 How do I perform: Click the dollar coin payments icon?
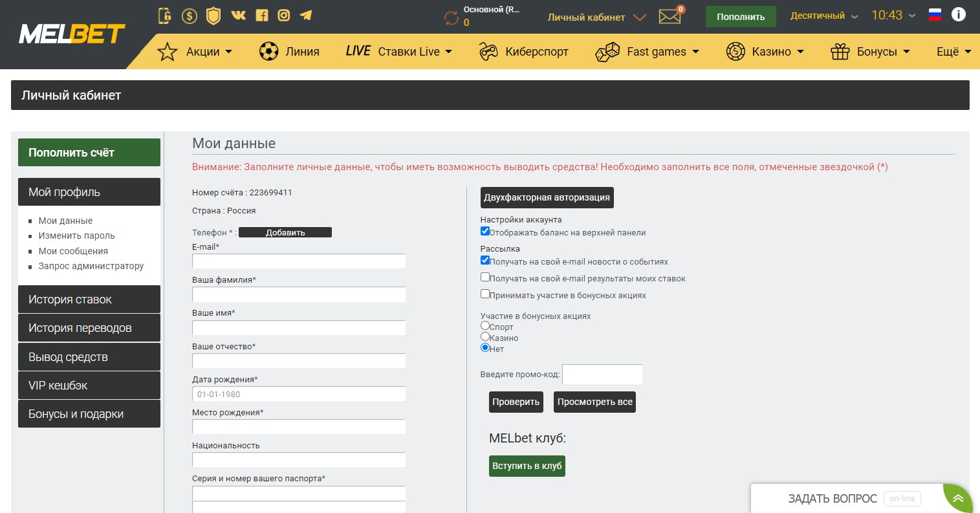click(189, 16)
